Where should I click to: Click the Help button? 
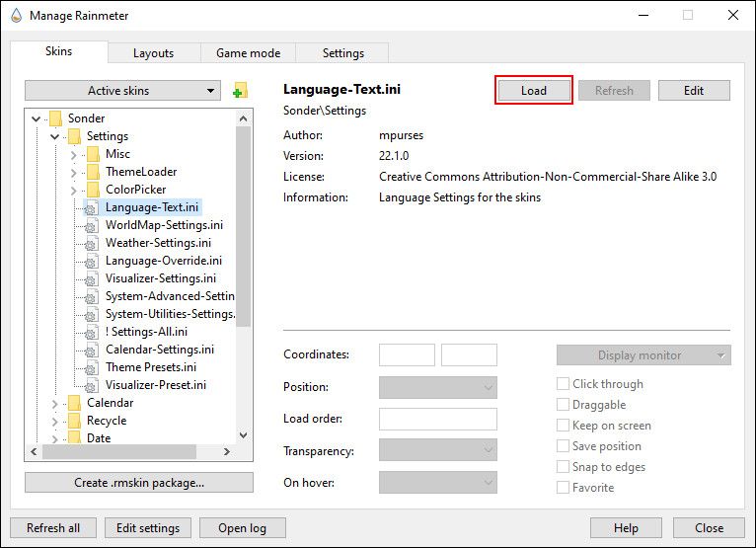pyautogui.click(x=626, y=528)
